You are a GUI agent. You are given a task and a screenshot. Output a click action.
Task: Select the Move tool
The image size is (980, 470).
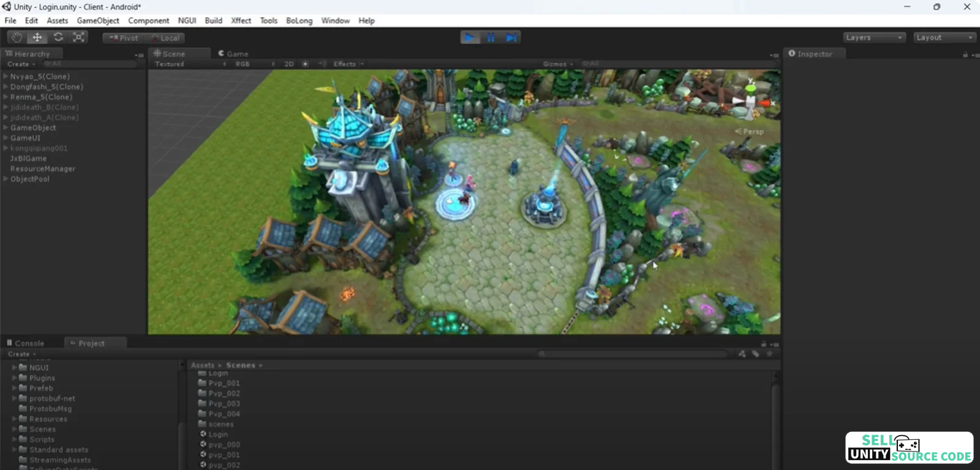(x=37, y=37)
